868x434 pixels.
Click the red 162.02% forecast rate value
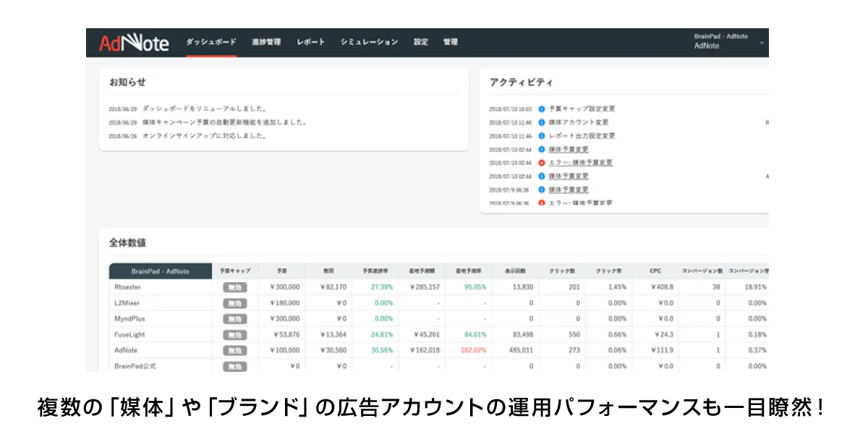(x=473, y=351)
